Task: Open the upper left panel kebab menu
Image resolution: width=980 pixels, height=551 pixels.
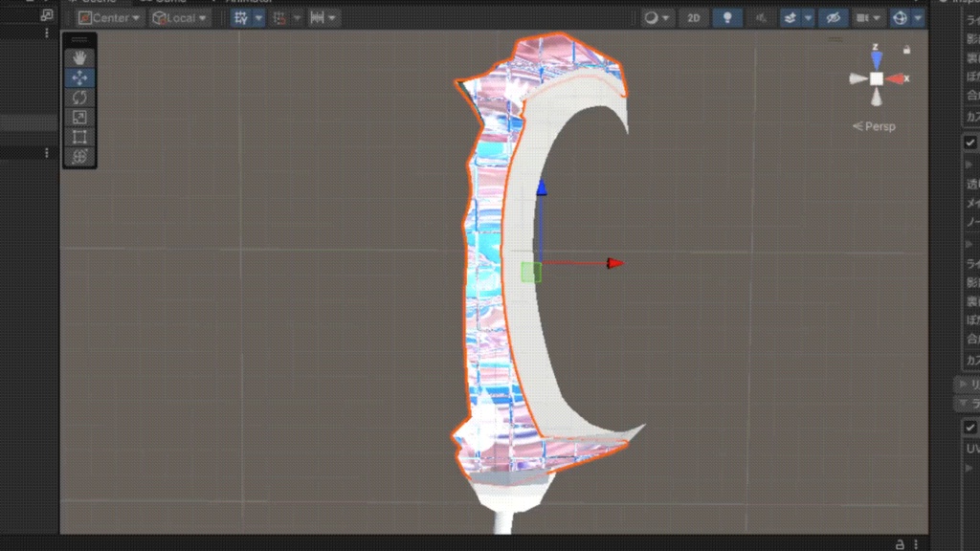Action: (47, 33)
